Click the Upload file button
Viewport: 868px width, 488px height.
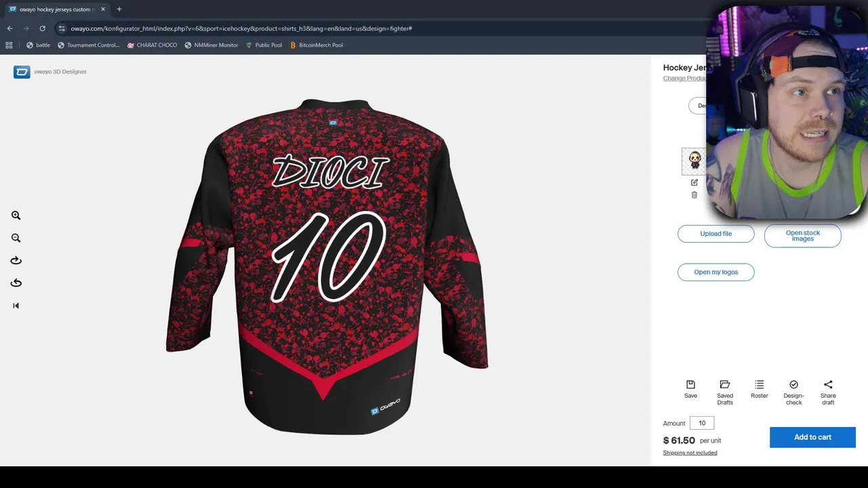(x=716, y=234)
